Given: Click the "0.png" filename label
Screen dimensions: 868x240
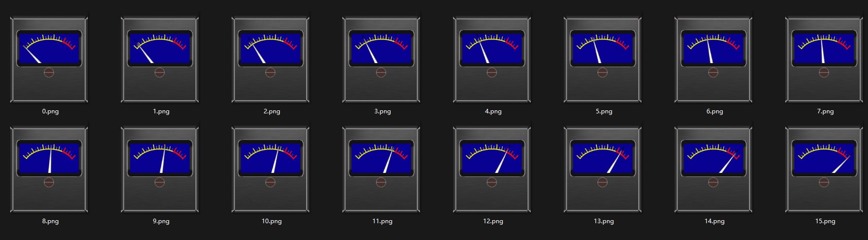Looking at the screenshot, I should [x=50, y=111].
